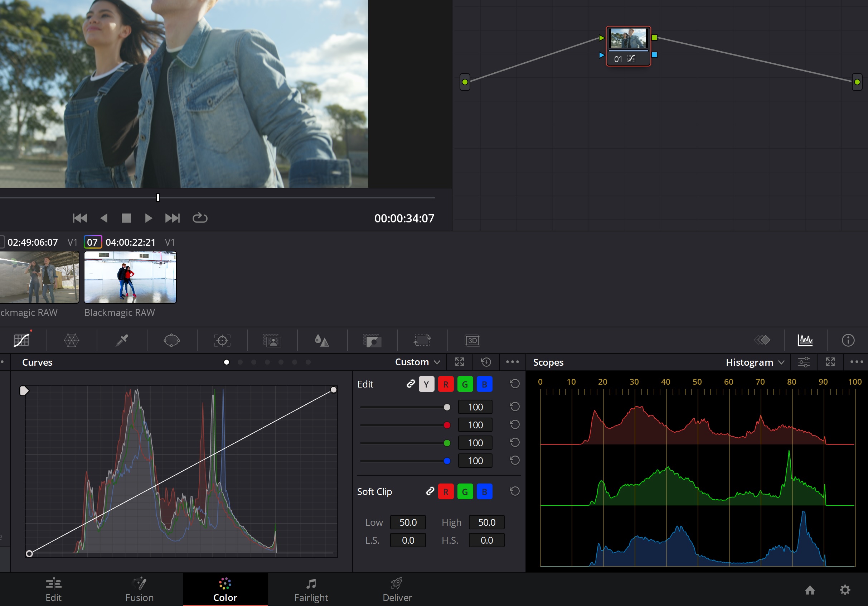Switch to the Fairlight page
868x606 pixels.
[311, 590]
